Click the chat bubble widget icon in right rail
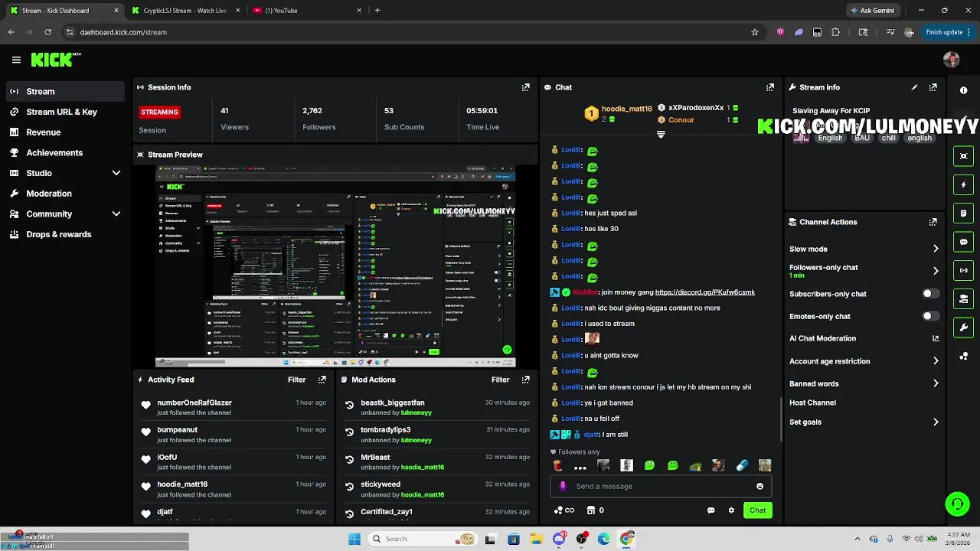980x551 pixels. tap(963, 242)
